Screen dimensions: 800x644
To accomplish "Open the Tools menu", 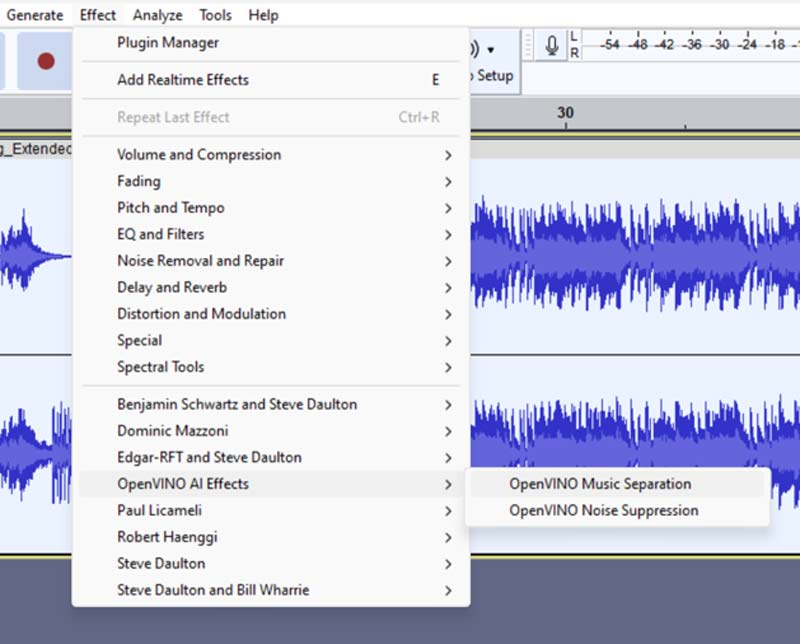I will [x=215, y=15].
